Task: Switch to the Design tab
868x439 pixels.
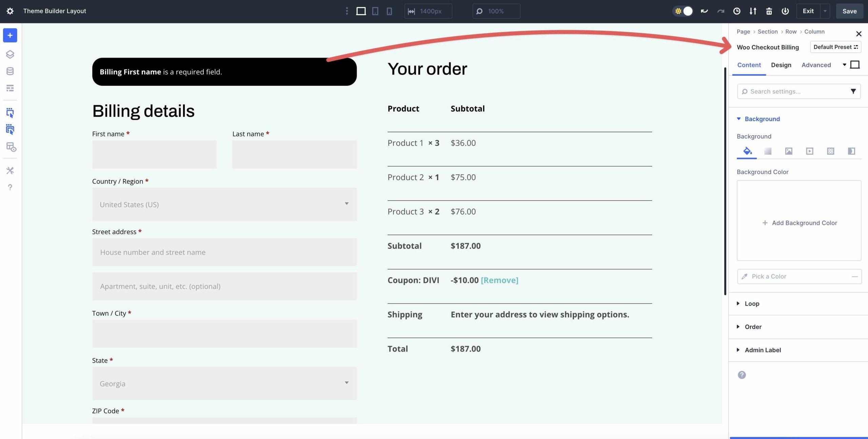Action: [x=781, y=65]
